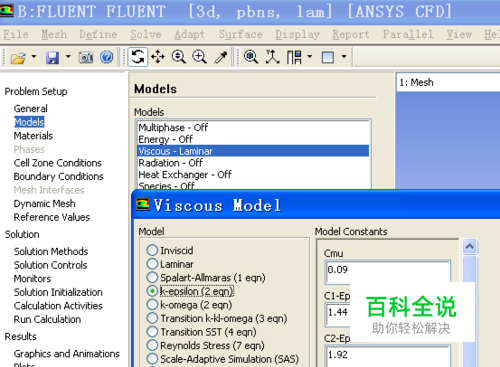Open the File menu
The width and height of the screenshot is (500, 367).
tap(16, 34)
